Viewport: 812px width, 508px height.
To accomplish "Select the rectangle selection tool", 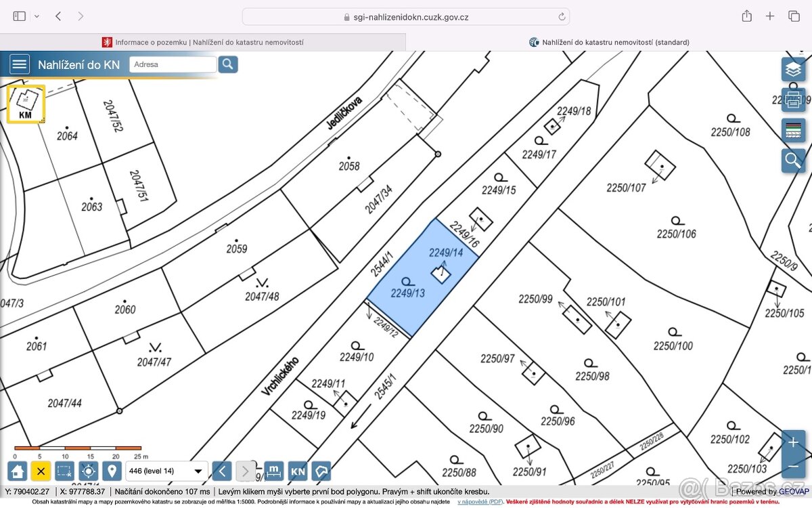I will point(65,470).
